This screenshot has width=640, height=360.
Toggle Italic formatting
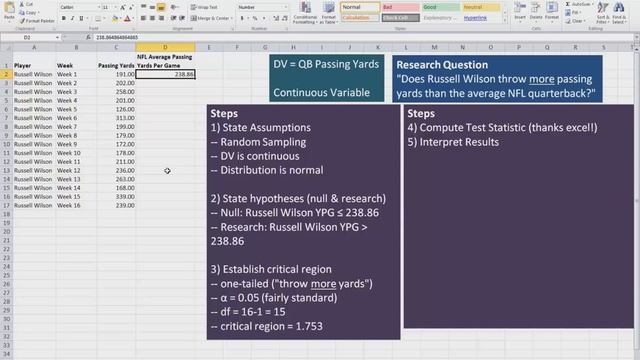coord(72,18)
